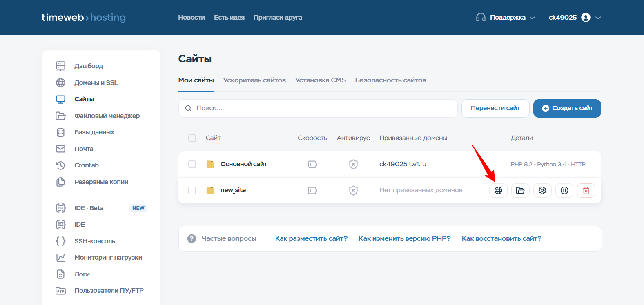This screenshot has width=644, height=305.
Task: Click the globe icon for new_site
Action: pyautogui.click(x=498, y=190)
